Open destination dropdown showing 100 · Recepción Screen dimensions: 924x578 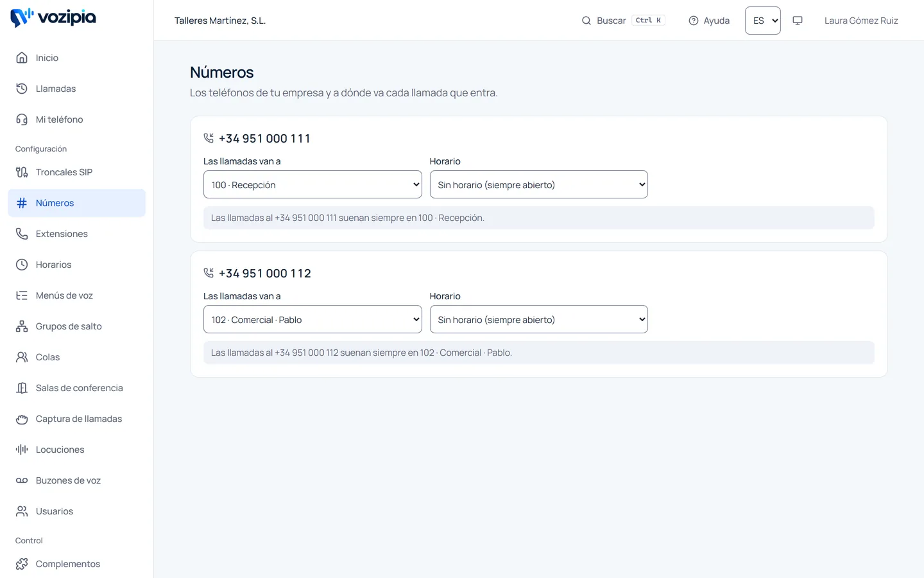coord(312,184)
